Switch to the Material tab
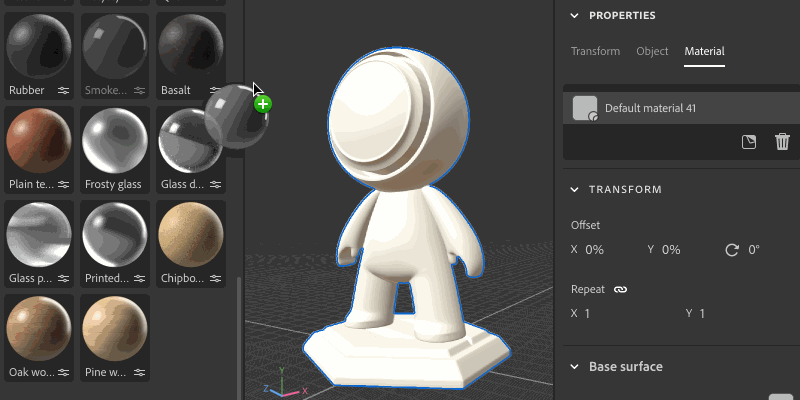800x400 pixels. tap(704, 51)
